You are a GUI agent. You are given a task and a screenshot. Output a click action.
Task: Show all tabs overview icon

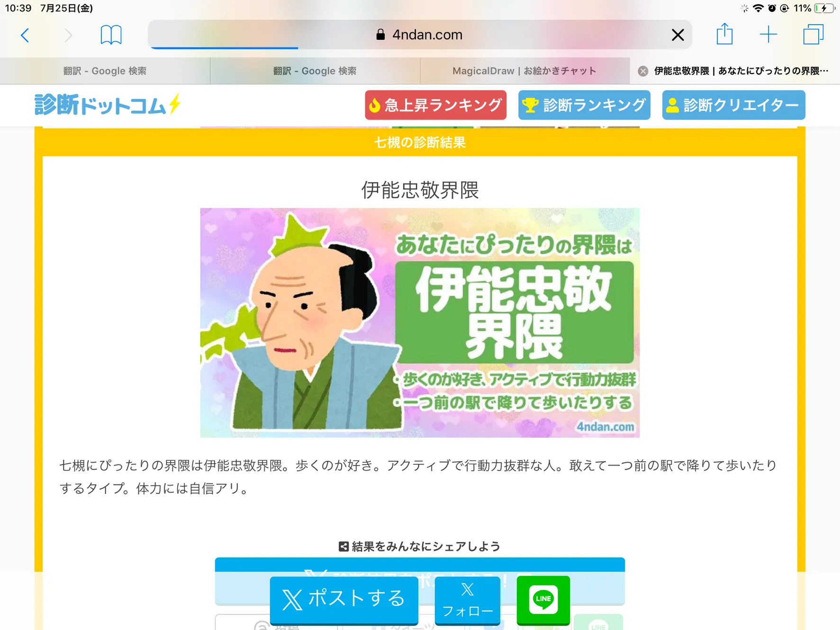813,35
